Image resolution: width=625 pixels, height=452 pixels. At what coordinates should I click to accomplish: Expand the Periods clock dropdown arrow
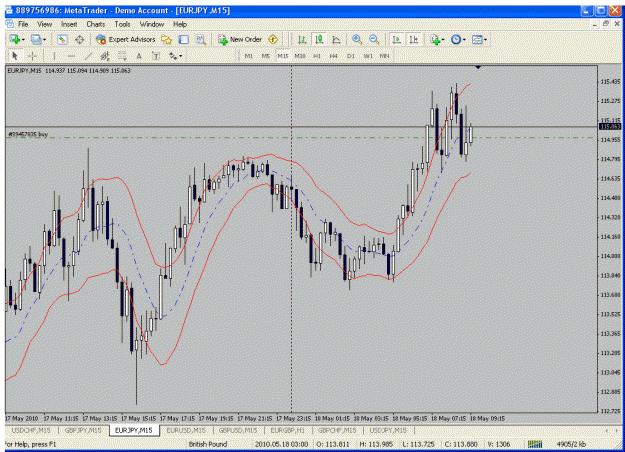pos(464,40)
